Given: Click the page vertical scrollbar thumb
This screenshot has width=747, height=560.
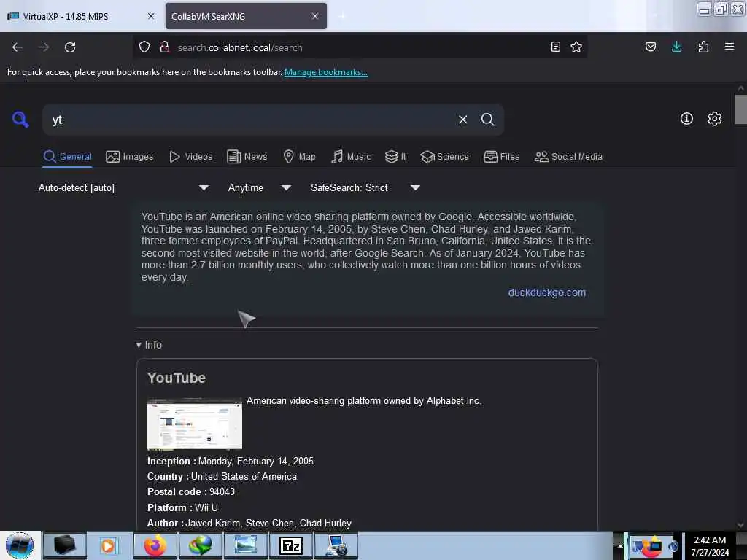Looking at the screenshot, I should pos(740,109).
